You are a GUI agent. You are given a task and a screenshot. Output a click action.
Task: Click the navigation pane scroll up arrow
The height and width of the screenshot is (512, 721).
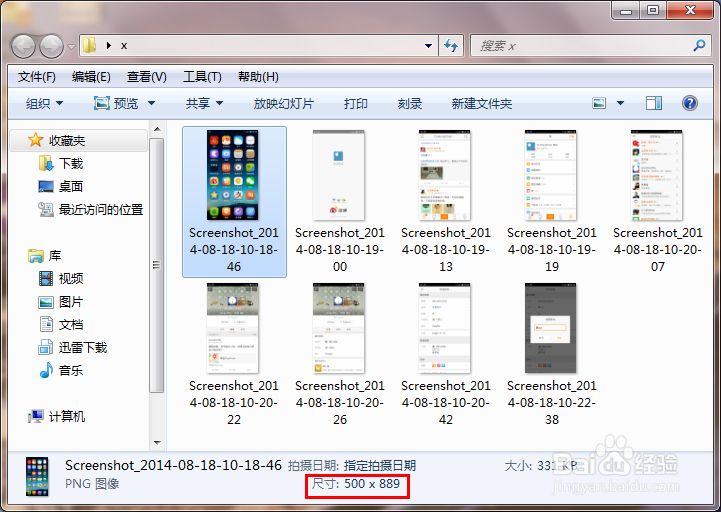pyautogui.click(x=157, y=129)
